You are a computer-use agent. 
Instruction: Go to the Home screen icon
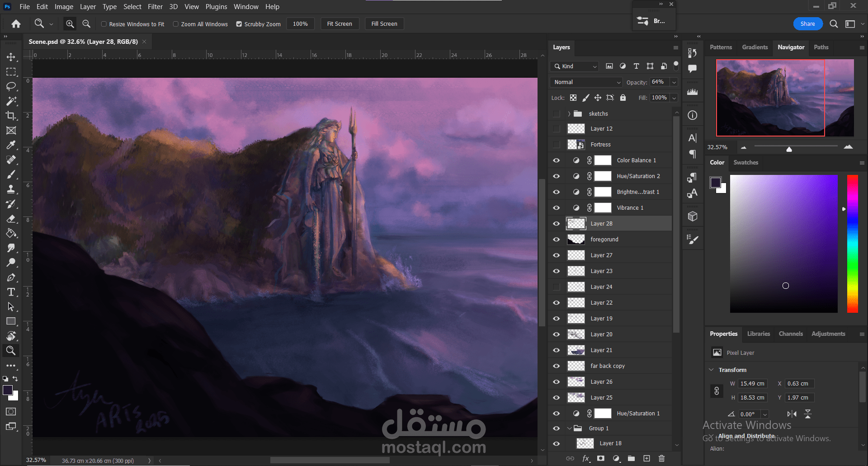16,24
